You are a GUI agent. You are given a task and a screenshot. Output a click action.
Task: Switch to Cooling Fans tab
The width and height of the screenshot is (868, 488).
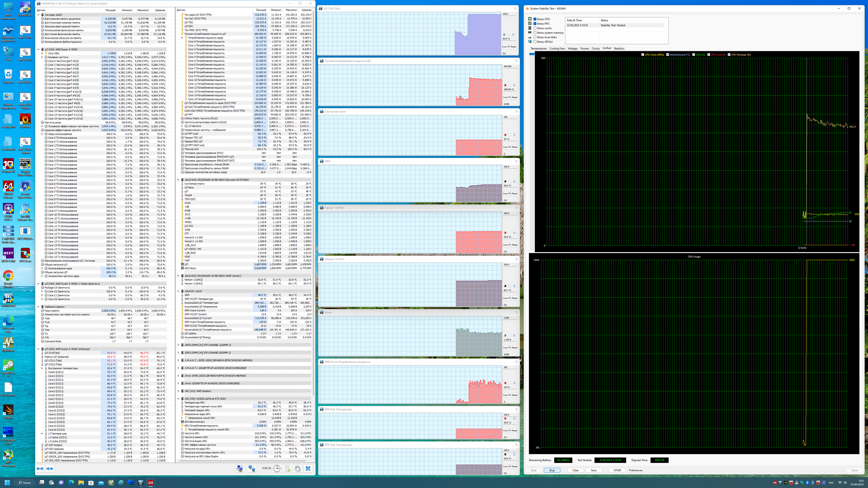click(x=557, y=49)
